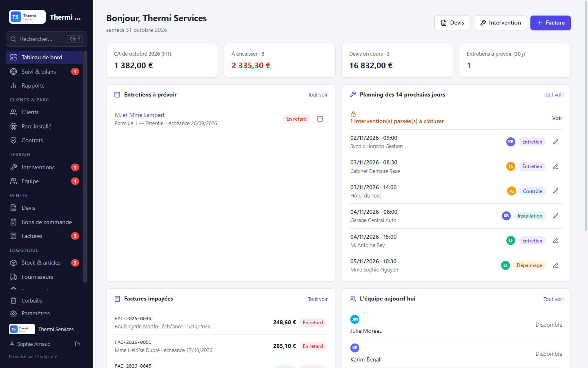Click the edit pencil for Garage Central Auto
This screenshot has height=368, width=588.
tap(556, 216)
